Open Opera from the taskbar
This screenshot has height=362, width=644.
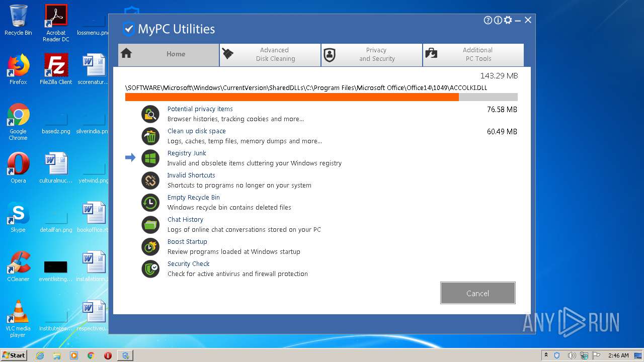coord(108,355)
